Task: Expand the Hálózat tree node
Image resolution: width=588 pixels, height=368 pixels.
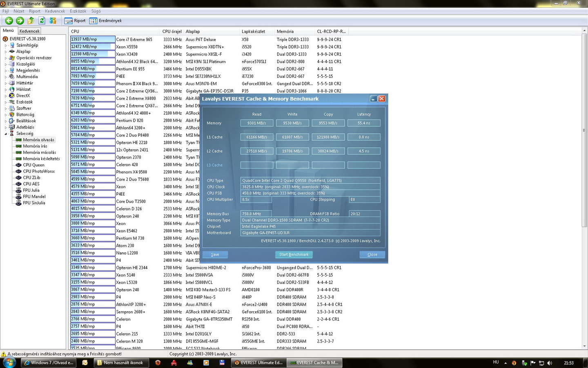Action: pos(6,90)
